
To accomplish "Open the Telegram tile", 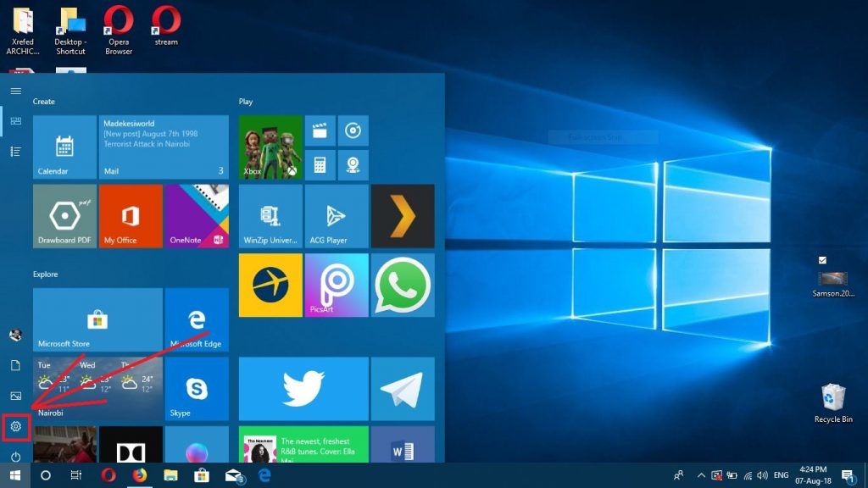I will tap(403, 389).
